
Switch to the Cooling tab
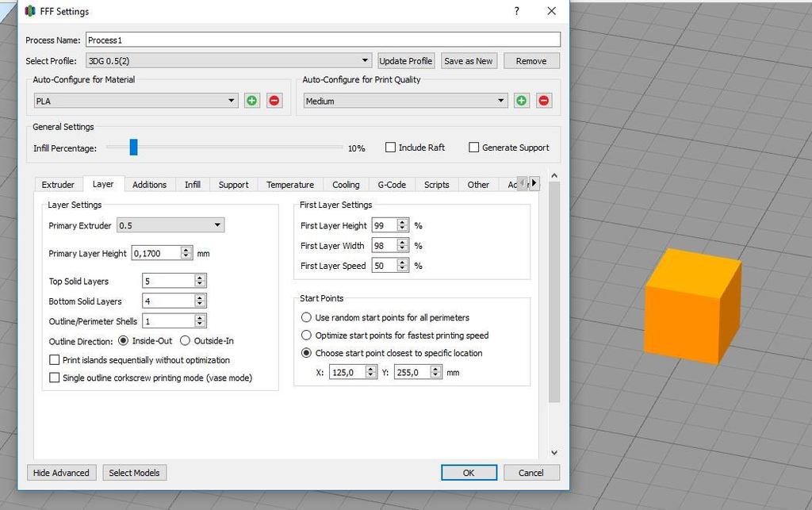[346, 185]
